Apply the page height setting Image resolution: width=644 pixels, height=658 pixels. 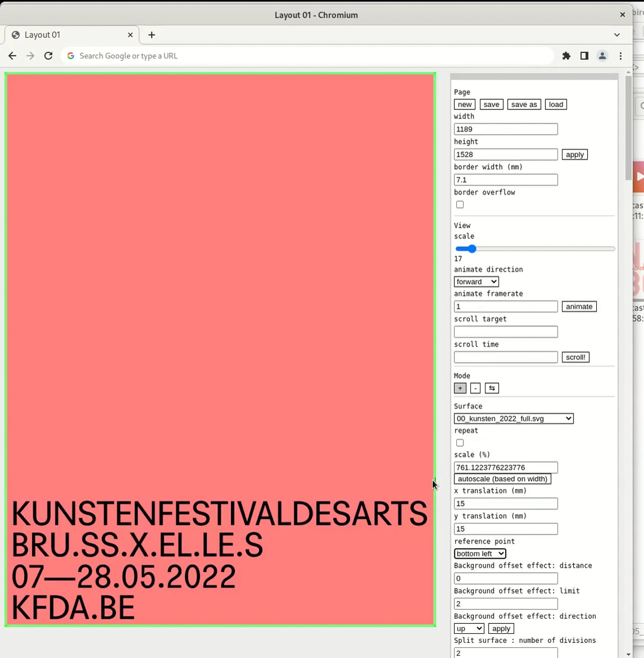click(575, 154)
